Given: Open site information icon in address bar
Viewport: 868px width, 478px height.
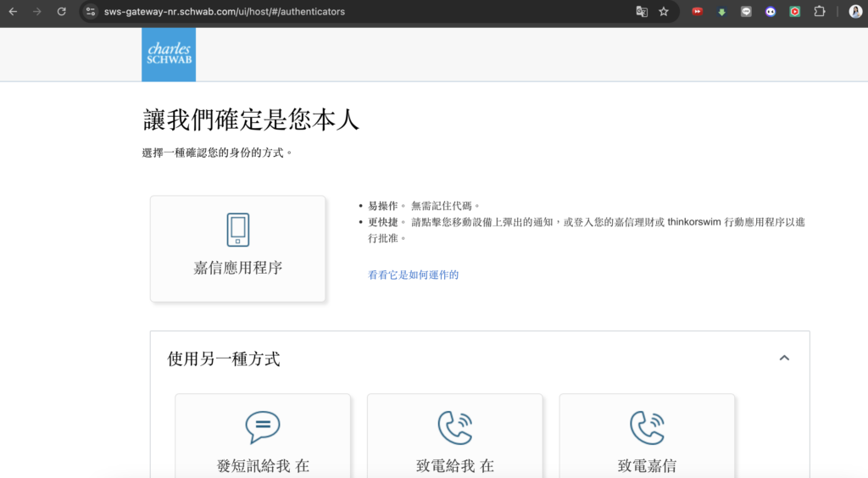Looking at the screenshot, I should (x=90, y=12).
